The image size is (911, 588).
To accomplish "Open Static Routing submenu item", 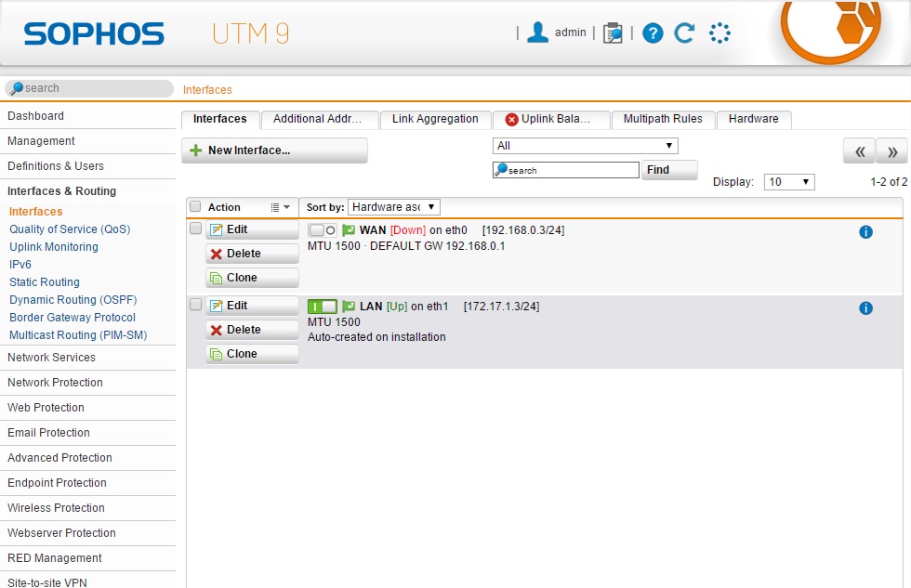I will [45, 282].
